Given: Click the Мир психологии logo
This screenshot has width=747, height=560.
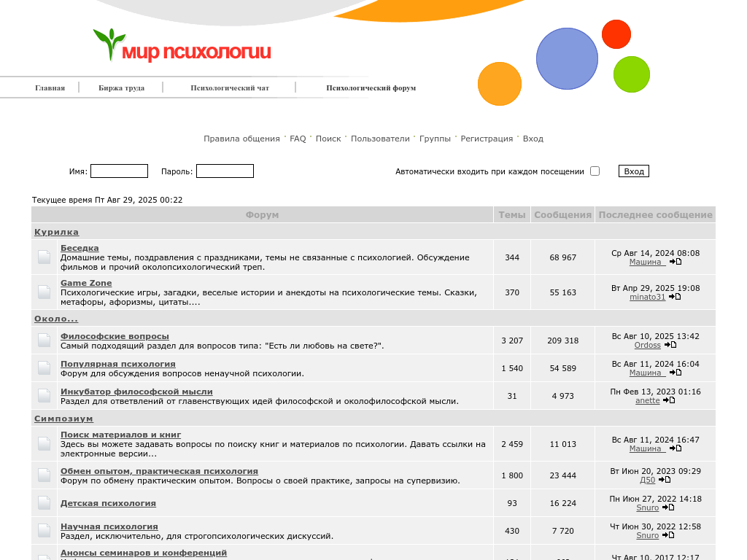Looking at the screenshot, I should point(182,46).
